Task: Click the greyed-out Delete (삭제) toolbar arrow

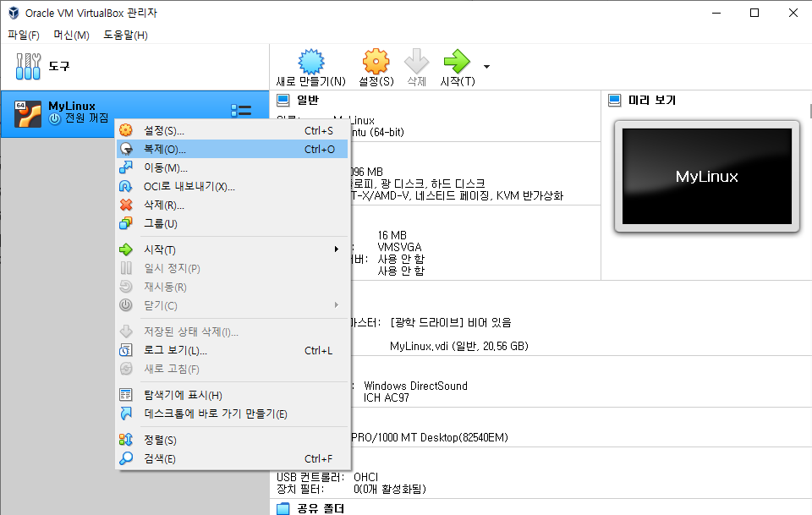Action: [416, 62]
